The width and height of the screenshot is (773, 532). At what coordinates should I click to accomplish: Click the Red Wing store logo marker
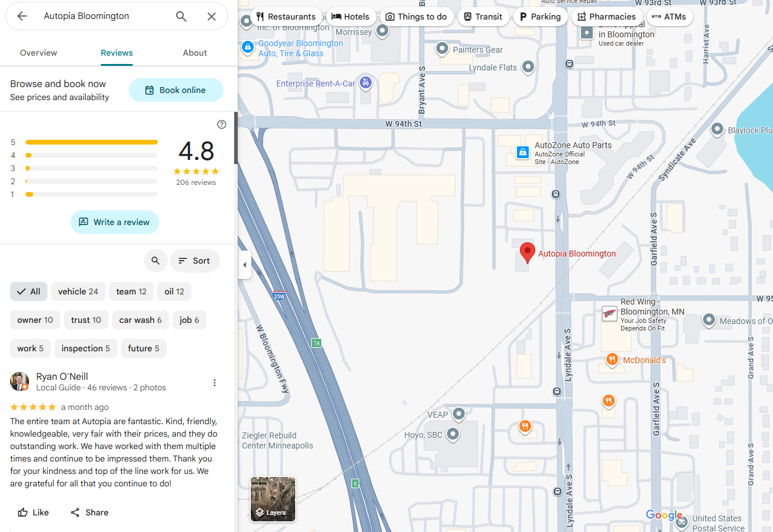(609, 313)
